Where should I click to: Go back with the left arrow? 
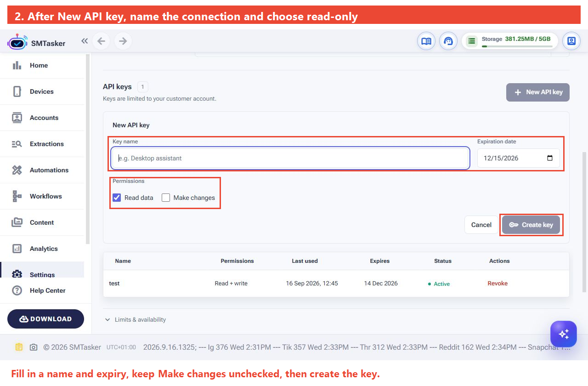(x=101, y=41)
